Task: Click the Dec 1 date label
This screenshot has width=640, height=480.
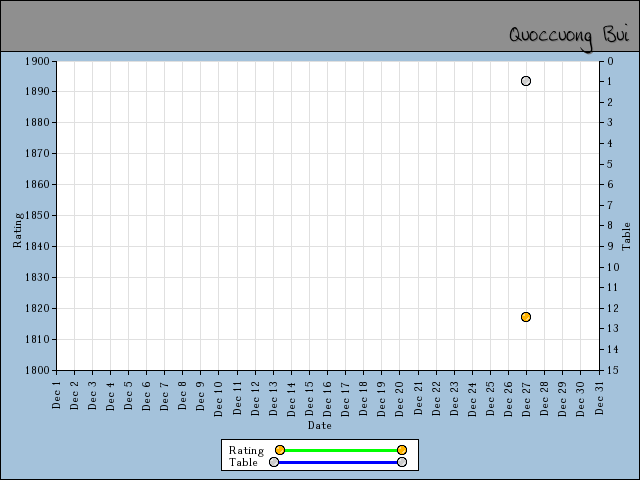Action: click(x=56, y=395)
